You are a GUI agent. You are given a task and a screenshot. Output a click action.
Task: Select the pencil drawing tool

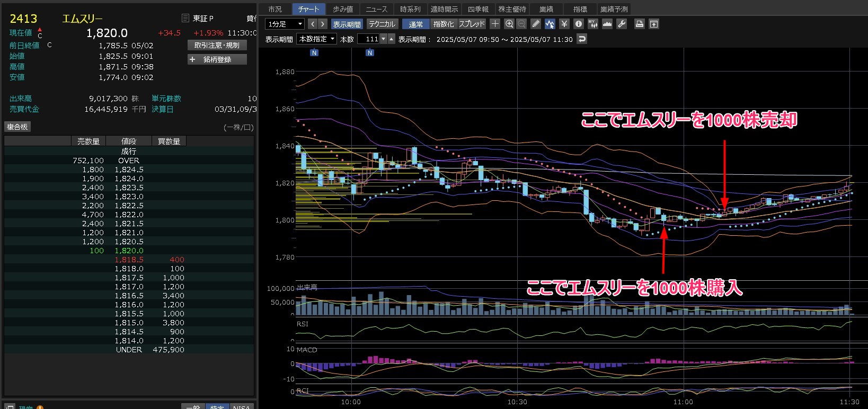pyautogui.click(x=536, y=24)
